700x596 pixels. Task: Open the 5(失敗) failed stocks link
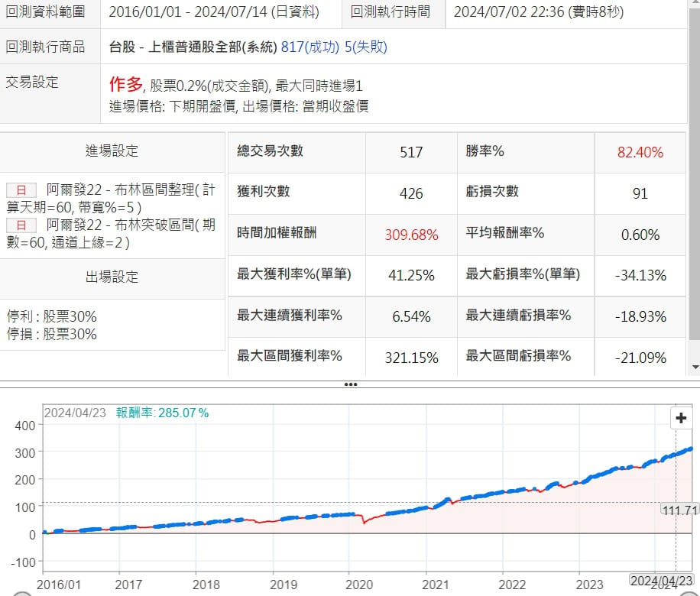click(x=366, y=47)
